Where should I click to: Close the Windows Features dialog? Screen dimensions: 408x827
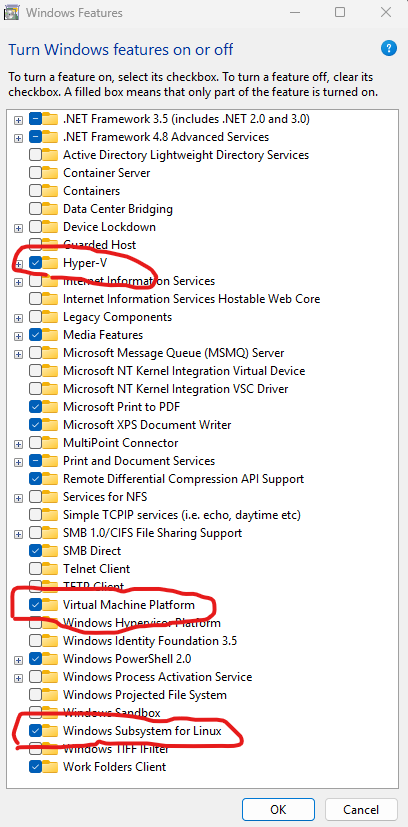click(x=385, y=12)
